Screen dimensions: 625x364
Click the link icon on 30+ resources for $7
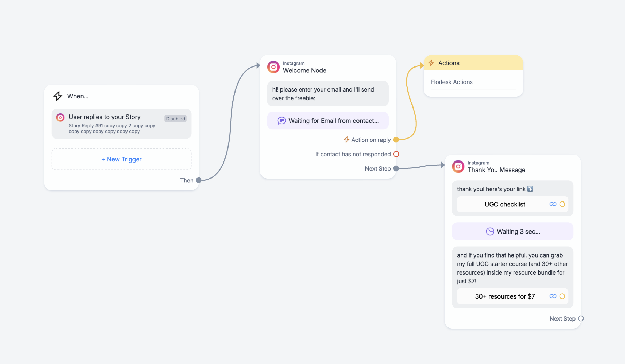tap(553, 296)
